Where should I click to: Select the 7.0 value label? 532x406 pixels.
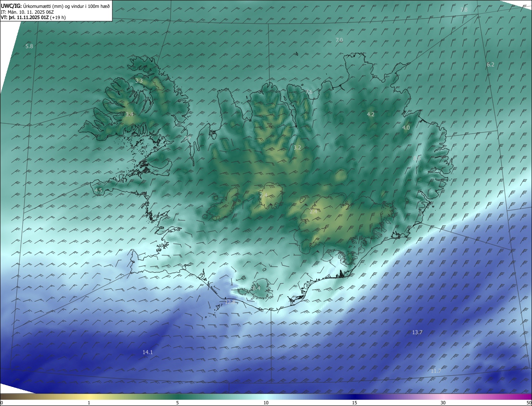(x=339, y=40)
